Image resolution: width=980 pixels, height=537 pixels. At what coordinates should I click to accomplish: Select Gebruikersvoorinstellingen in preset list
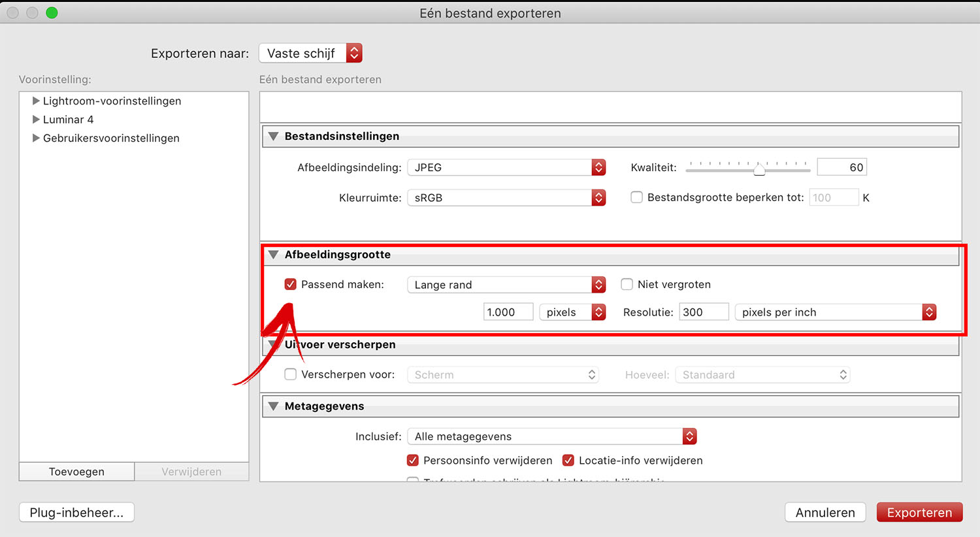click(x=111, y=138)
